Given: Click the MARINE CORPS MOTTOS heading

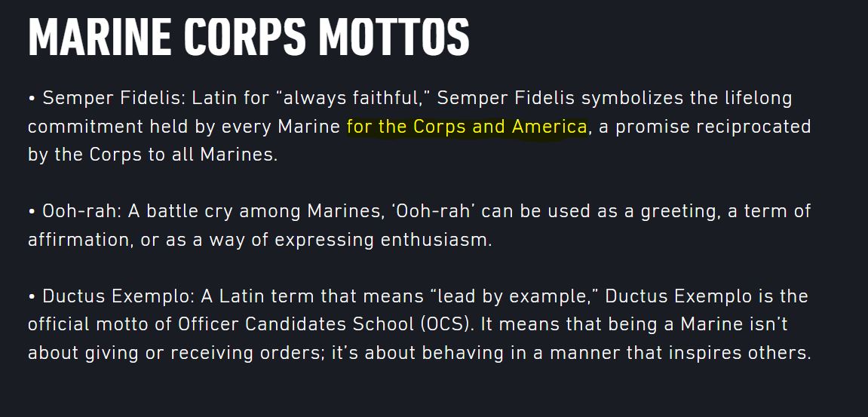Looking at the screenshot, I should 248,35.
